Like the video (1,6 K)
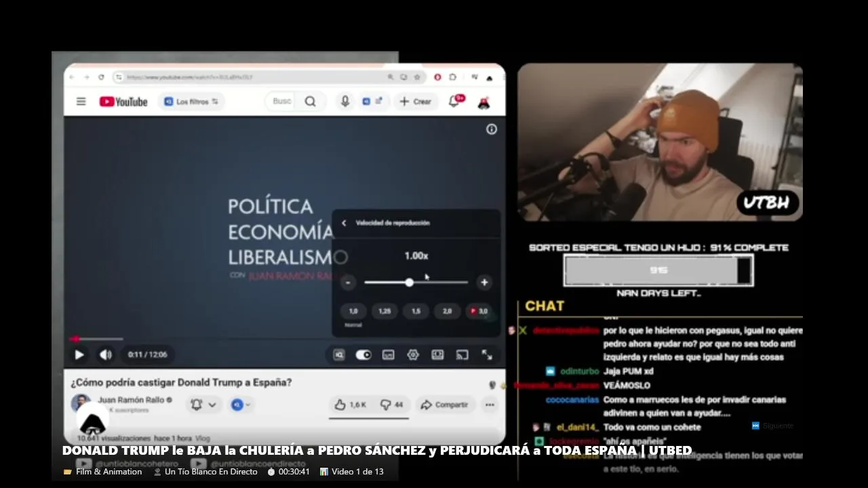 point(350,405)
